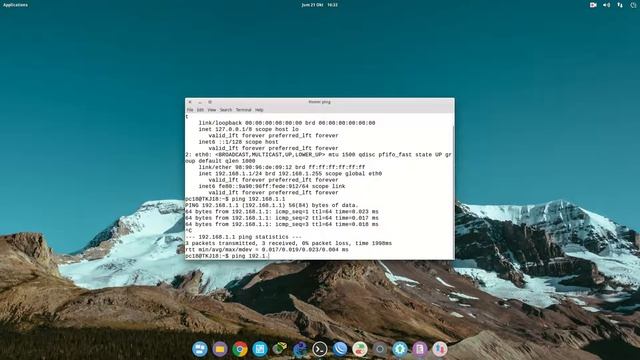
Task: Open System Settings gear in the dock
Action: point(400,349)
